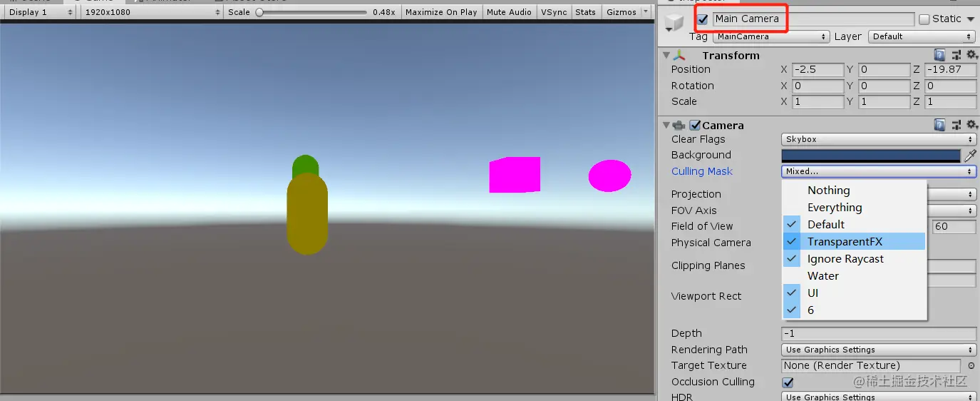980x401 pixels.
Task: Click Target Texture None field
Action: 871,365
